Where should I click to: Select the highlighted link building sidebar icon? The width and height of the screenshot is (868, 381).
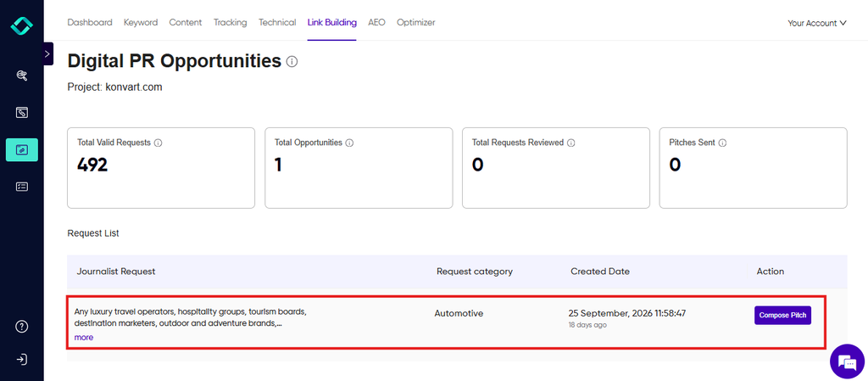coord(21,149)
